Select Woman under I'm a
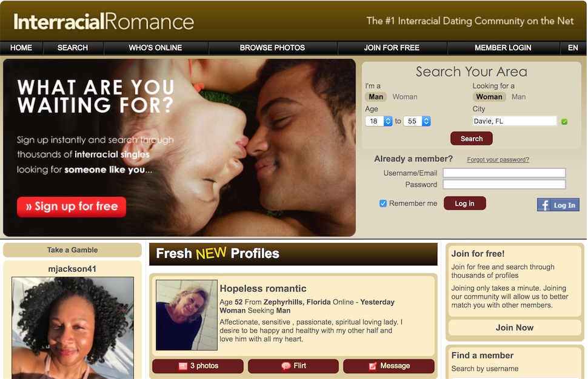The image size is (588, 379). click(x=404, y=97)
